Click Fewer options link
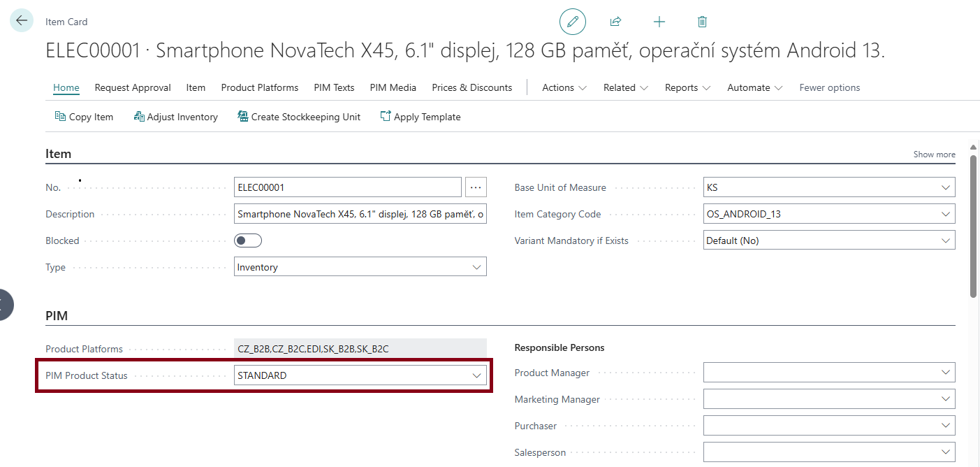 (829, 87)
